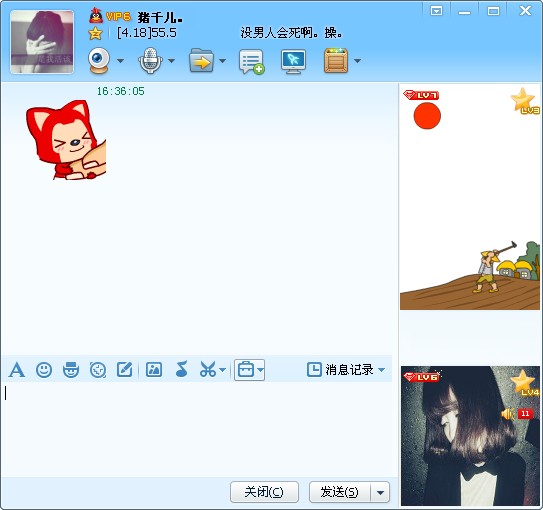Image resolution: width=543 pixels, height=510 pixels.
Task: Click the signature text 没男人会死啊
Action: tap(292, 33)
